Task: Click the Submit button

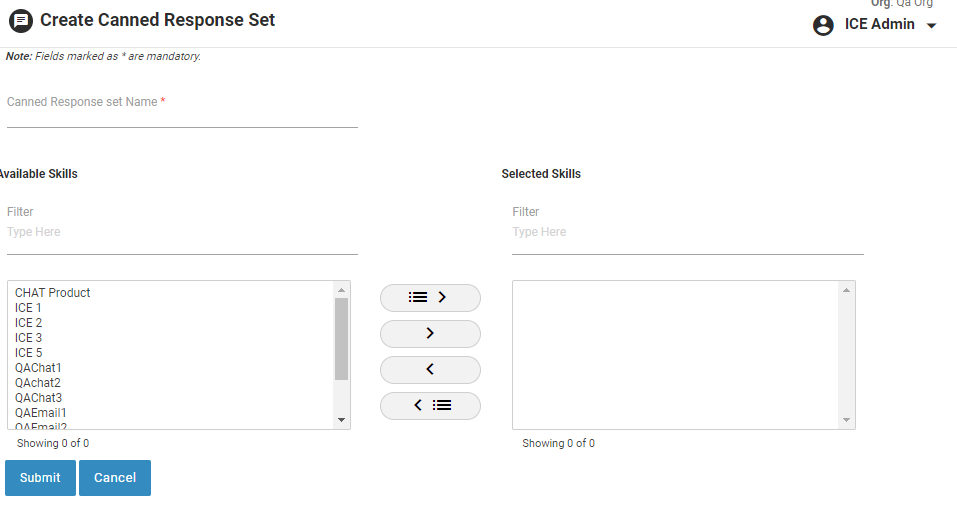Action: tap(40, 478)
